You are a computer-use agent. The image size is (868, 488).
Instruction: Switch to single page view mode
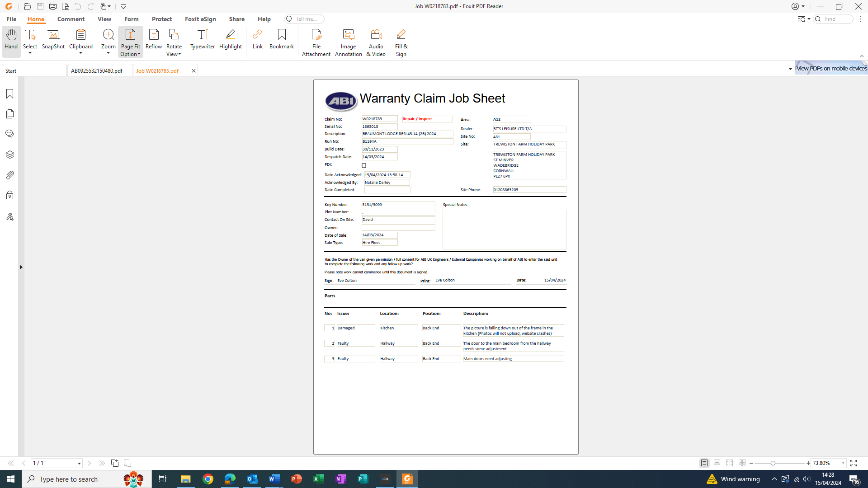point(704,463)
